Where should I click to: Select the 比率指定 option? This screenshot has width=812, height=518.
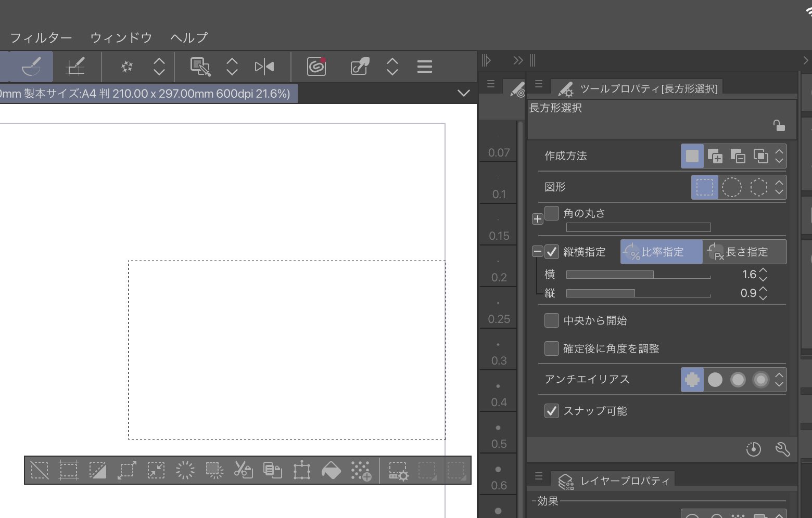662,252
